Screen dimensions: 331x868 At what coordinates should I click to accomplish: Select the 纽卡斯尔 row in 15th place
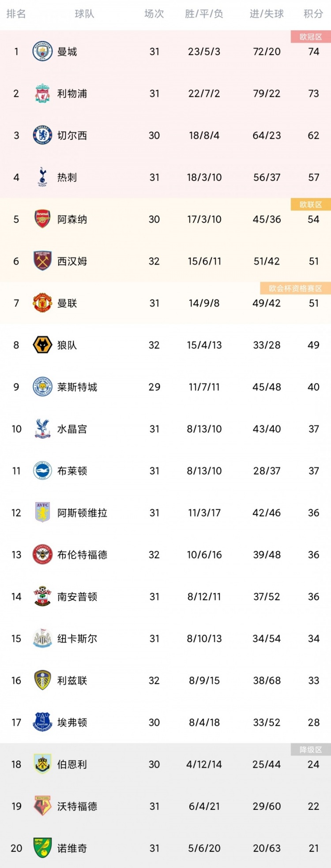coord(165,638)
